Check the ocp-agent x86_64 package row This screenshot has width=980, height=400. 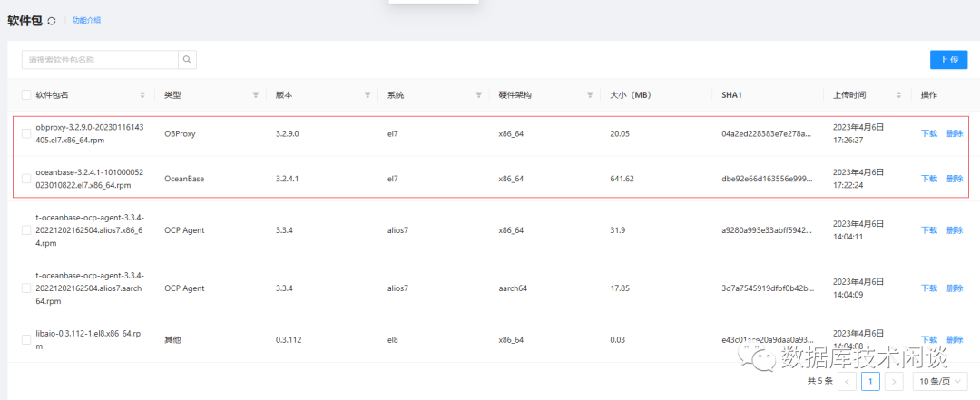point(26,230)
